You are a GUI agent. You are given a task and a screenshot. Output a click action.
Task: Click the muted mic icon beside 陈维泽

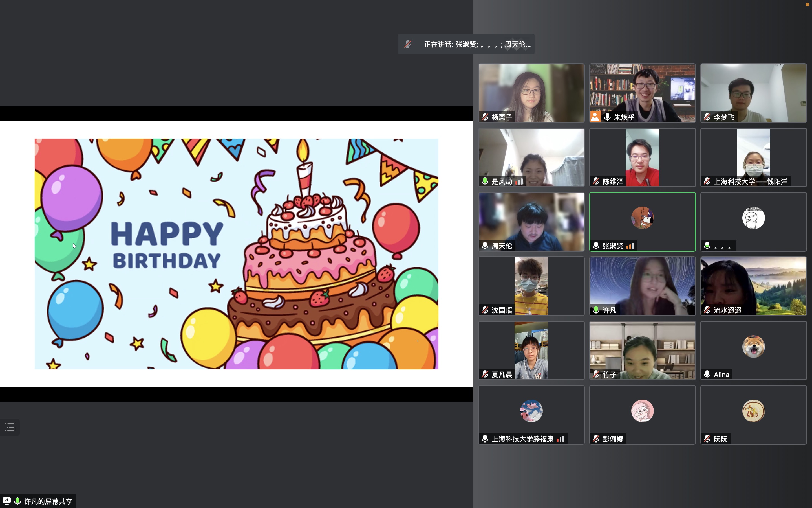[x=596, y=181]
